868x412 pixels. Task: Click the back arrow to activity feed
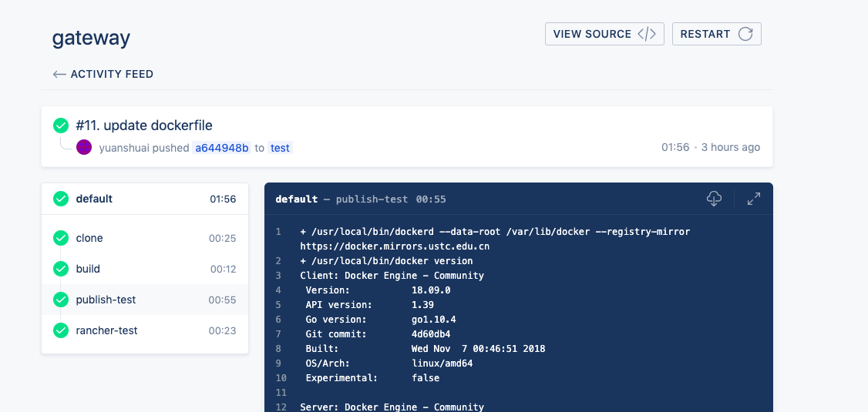click(x=59, y=75)
